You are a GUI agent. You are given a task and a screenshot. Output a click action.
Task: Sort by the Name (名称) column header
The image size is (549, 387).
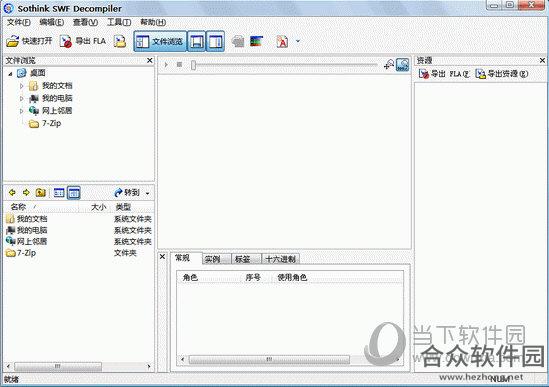[x=41, y=207]
